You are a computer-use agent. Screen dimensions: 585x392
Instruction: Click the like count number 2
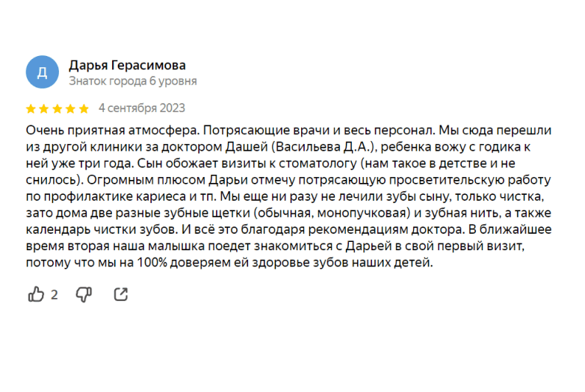tap(54, 295)
